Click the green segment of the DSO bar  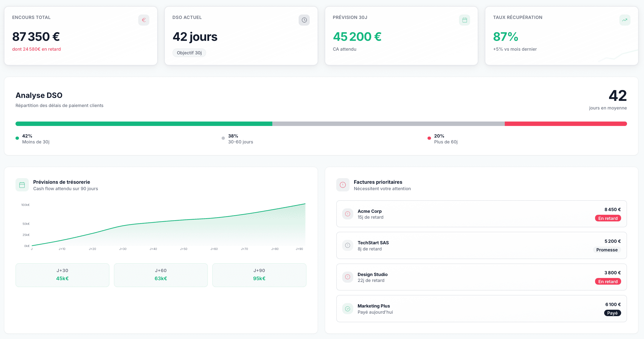144,124
